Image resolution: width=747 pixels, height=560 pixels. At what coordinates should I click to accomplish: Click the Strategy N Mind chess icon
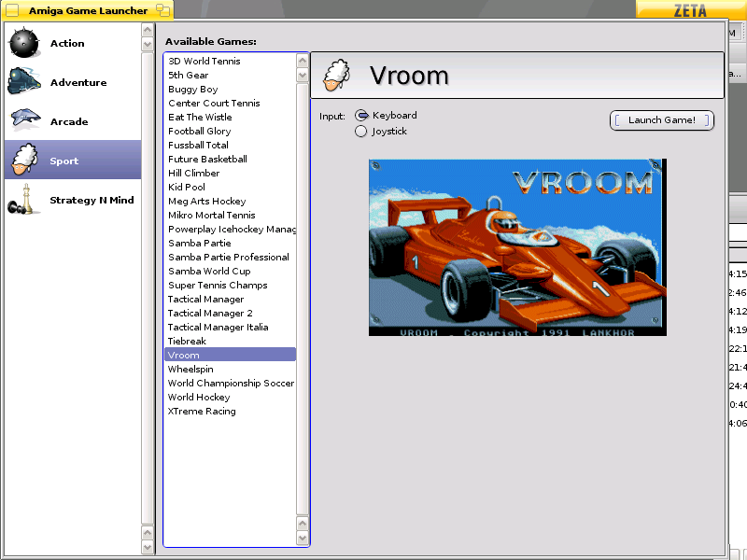pyautogui.click(x=24, y=200)
